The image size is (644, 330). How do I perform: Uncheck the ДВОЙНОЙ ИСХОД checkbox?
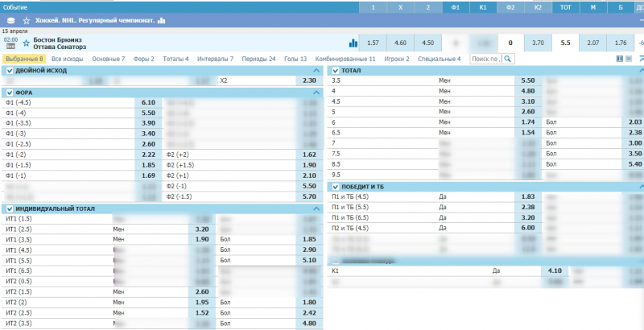(x=9, y=71)
